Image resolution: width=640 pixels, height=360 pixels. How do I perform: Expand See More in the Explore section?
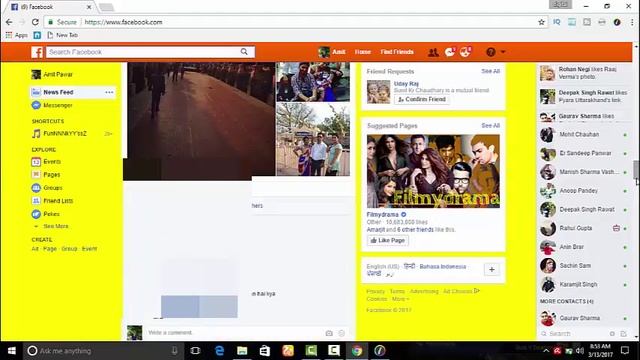point(56,226)
